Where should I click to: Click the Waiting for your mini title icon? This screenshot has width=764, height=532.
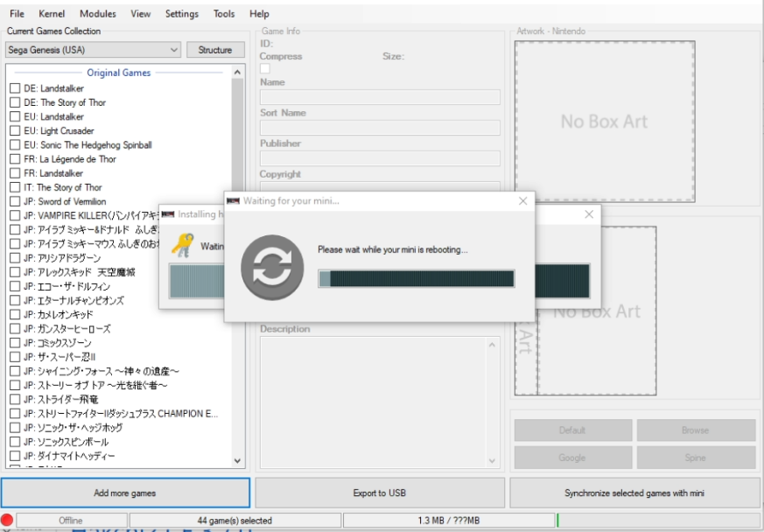[x=234, y=200]
